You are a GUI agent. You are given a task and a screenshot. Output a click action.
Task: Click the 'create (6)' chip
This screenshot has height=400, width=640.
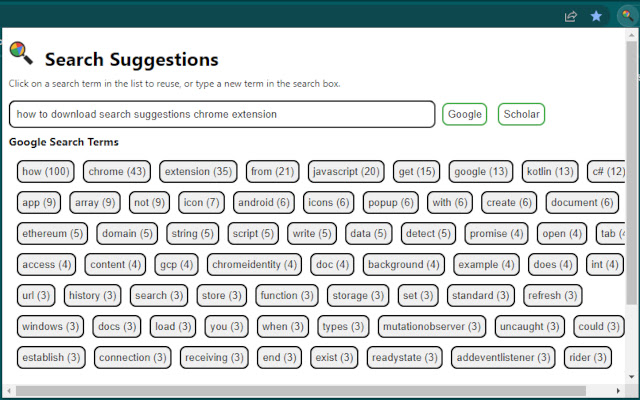(509, 202)
